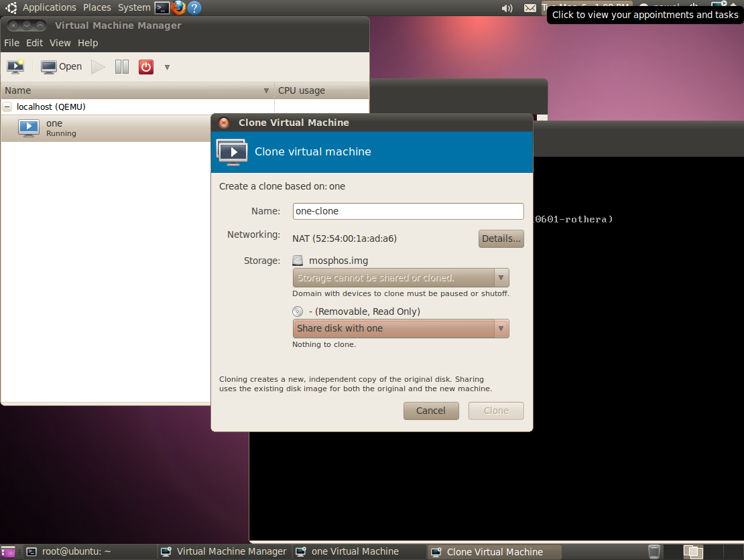Viewport: 744px width, 560px height.
Task: Click the red Shut Down power icon
Action: point(146,66)
